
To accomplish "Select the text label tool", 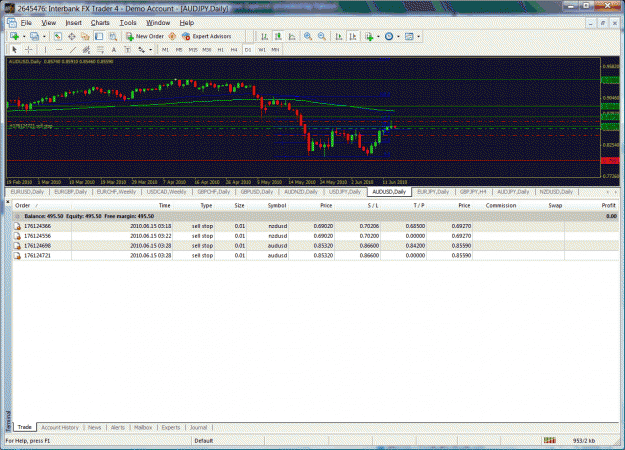I will [128, 50].
